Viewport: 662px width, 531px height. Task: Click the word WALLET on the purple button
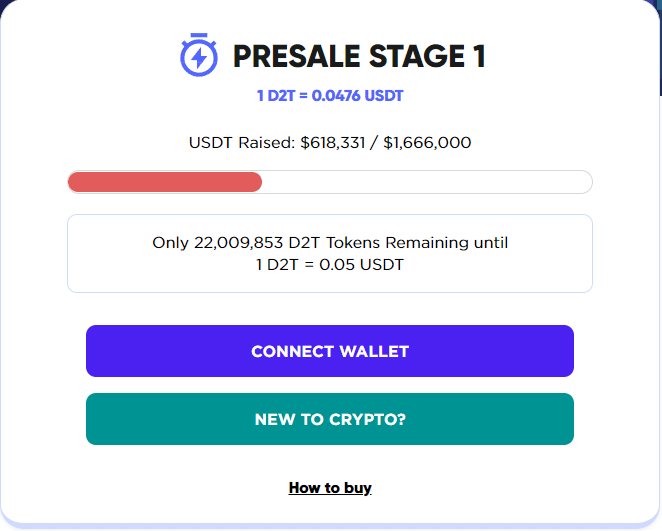pos(374,351)
